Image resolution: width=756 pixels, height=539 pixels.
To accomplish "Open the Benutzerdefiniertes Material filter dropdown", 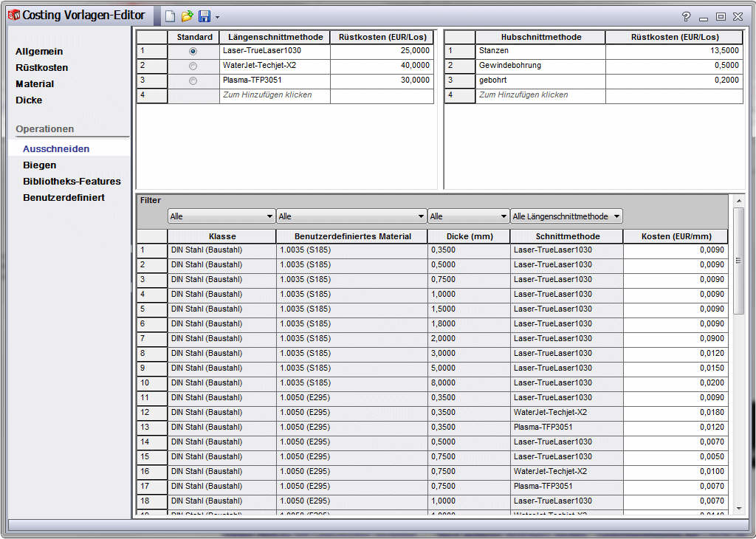I will tap(351, 216).
